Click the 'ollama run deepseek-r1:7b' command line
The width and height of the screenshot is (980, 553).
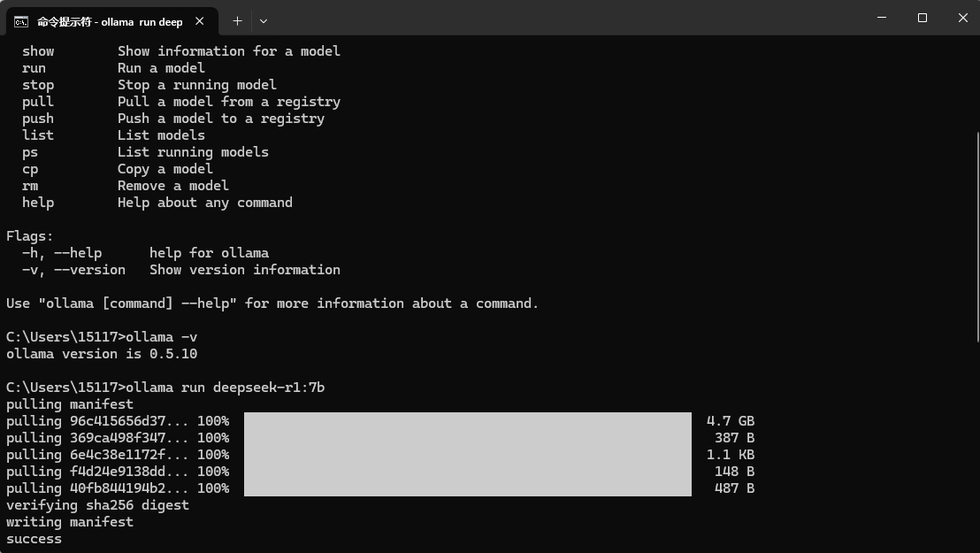pos(165,388)
